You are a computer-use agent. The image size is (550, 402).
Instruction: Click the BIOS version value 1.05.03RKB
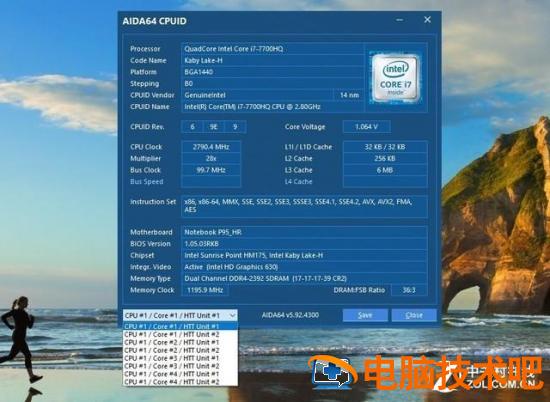point(304,243)
